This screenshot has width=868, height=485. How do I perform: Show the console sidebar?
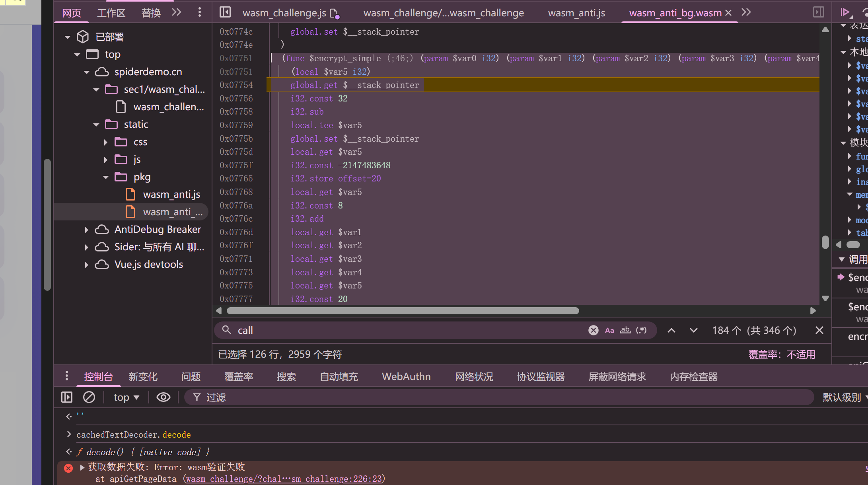pyautogui.click(x=67, y=397)
